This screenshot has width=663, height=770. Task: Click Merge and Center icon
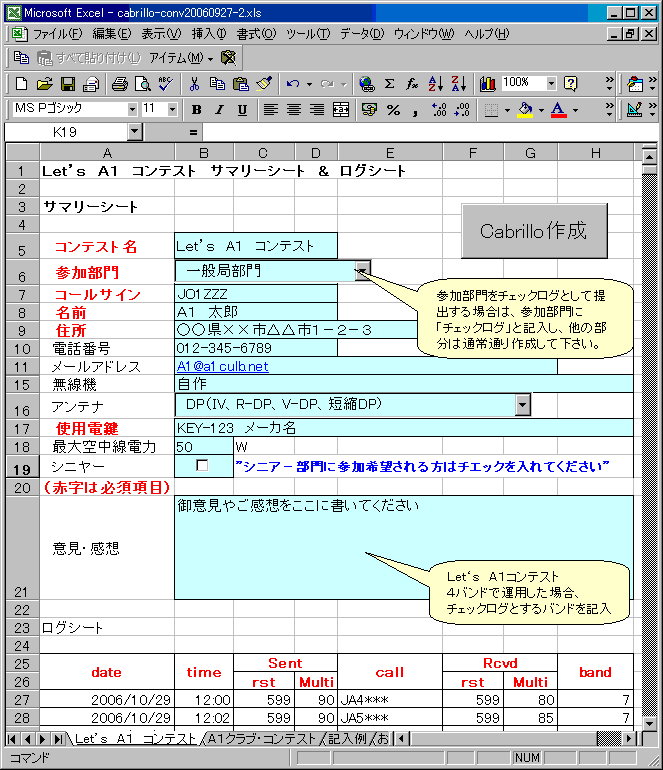341,110
